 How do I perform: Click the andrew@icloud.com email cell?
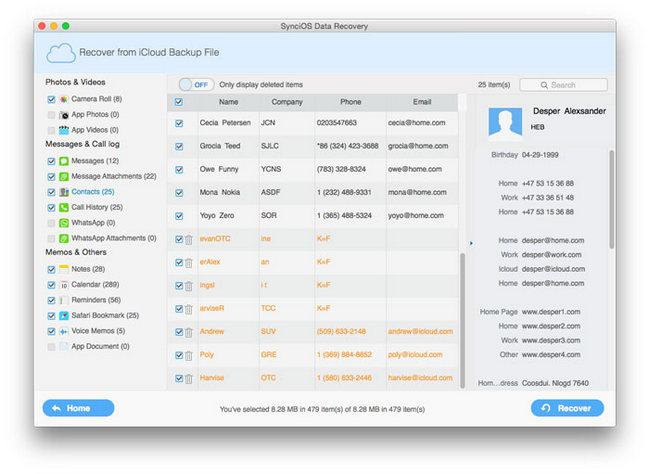coord(420,332)
